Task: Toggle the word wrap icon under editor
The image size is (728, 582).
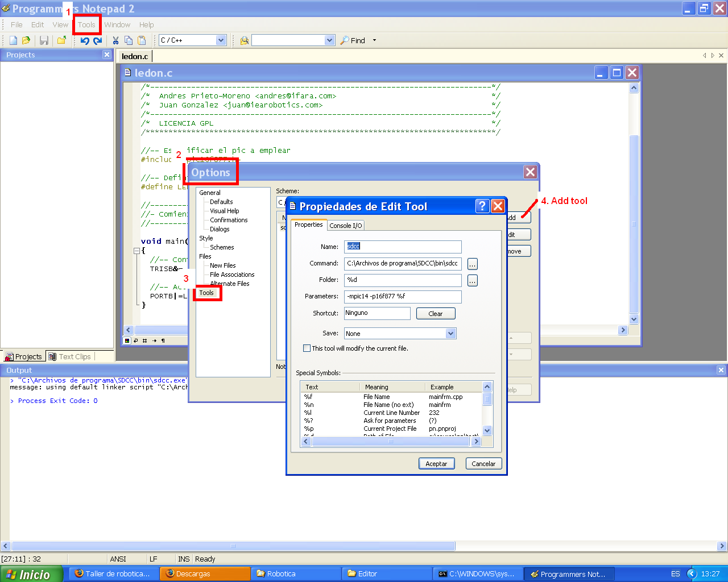Action: point(135,340)
